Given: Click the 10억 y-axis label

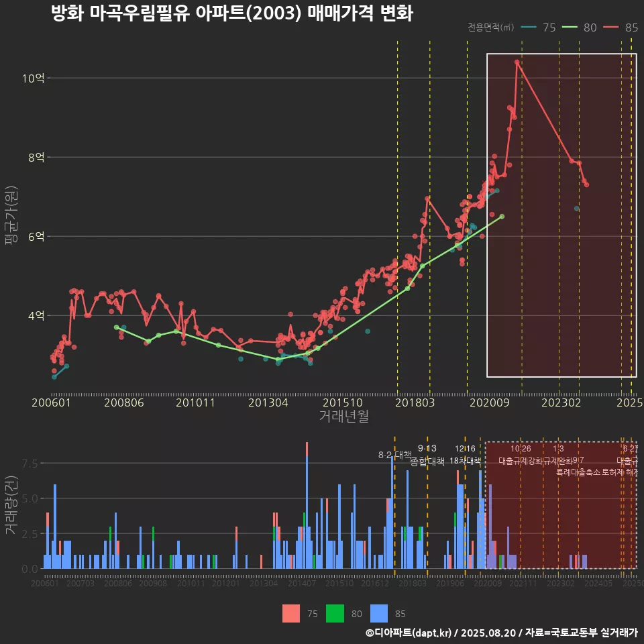Looking at the screenshot, I should point(33,78).
